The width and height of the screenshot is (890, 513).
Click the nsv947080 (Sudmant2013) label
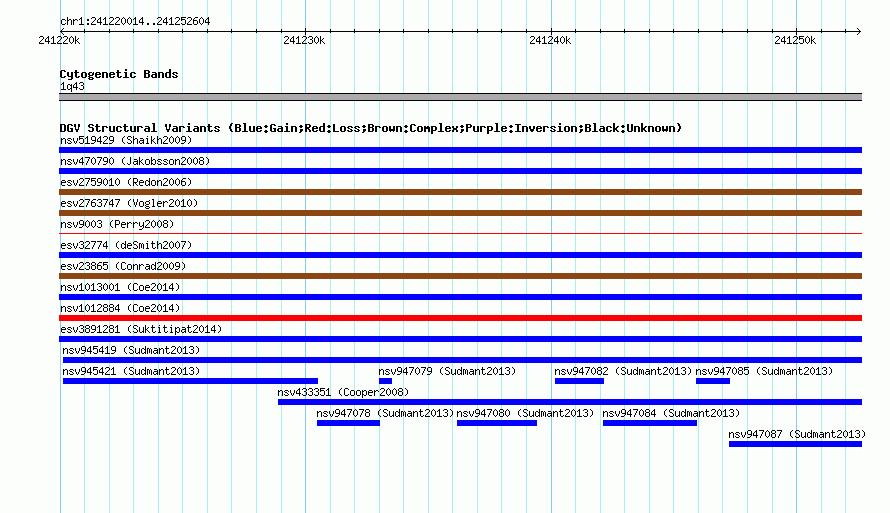pos(525,413)
